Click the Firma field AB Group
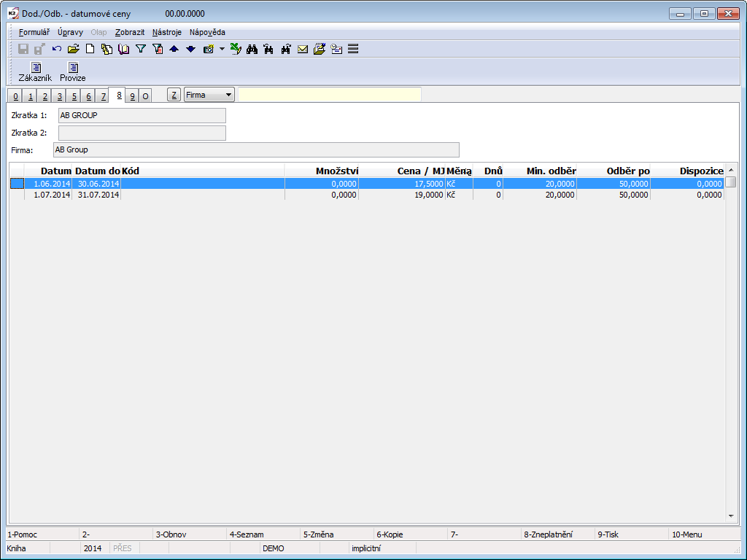Screen dimensions: 747x560 [256, 149]
